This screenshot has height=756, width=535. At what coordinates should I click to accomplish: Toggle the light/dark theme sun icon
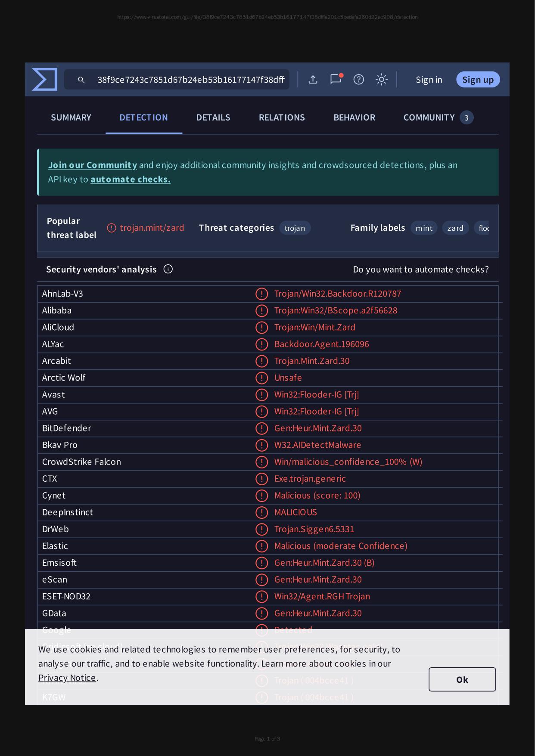[x=381, y=80]
